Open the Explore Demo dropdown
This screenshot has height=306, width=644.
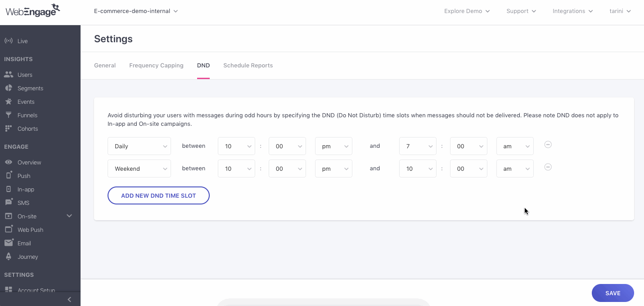pos(467,11)
